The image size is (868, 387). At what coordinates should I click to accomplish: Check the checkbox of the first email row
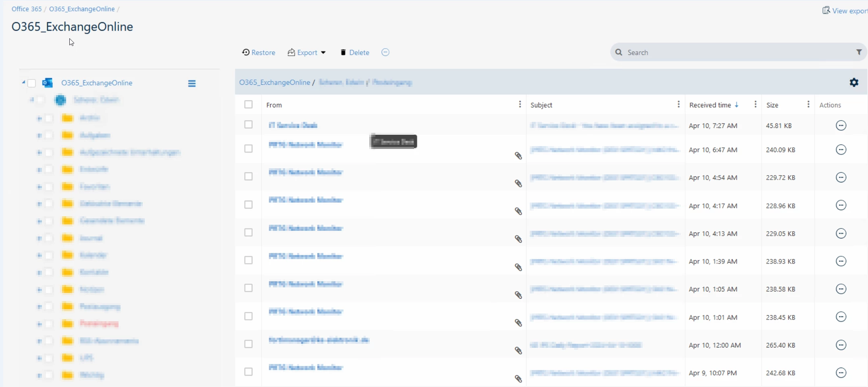click(248, 125)
